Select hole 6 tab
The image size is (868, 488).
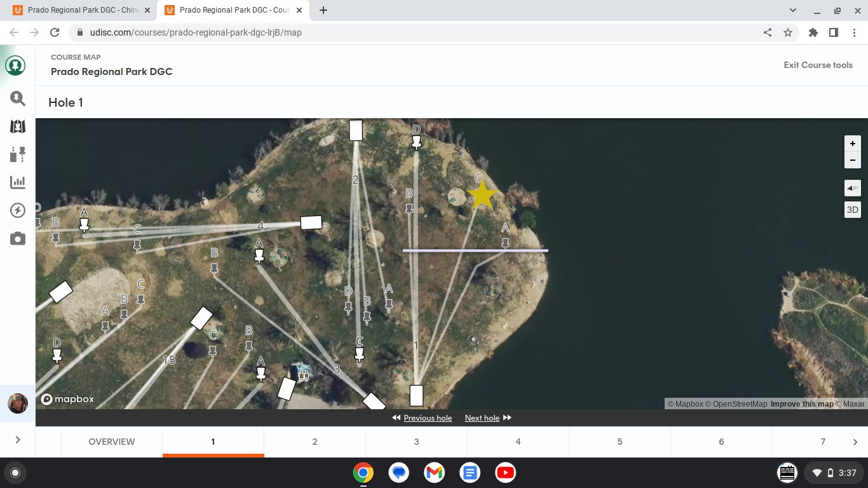[x=721, y=442]
